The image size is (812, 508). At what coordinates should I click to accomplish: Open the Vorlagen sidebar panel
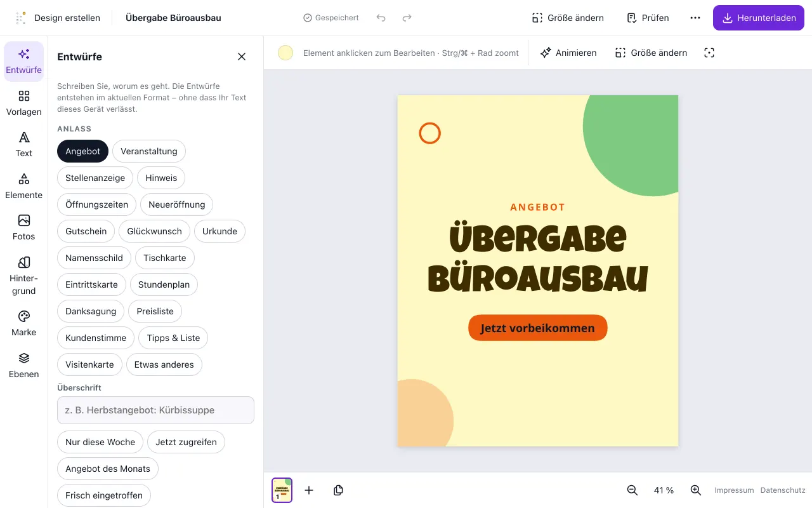tap(24, 103)
